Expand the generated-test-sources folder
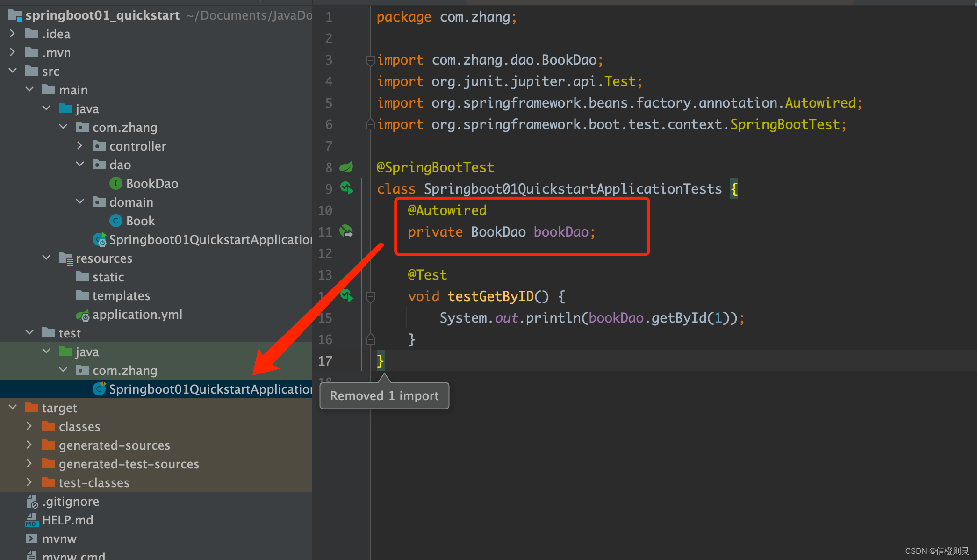Screen dimensions: 977x560 point(29,464)
